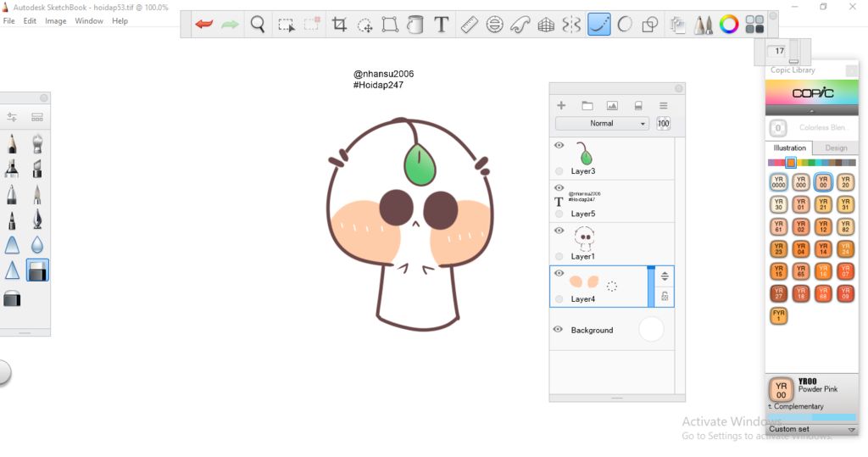This screenshot has height=457, width=868.
Task: Toggle the Symmetry tool
Action: pyautogui.click(x=571, y=25)
